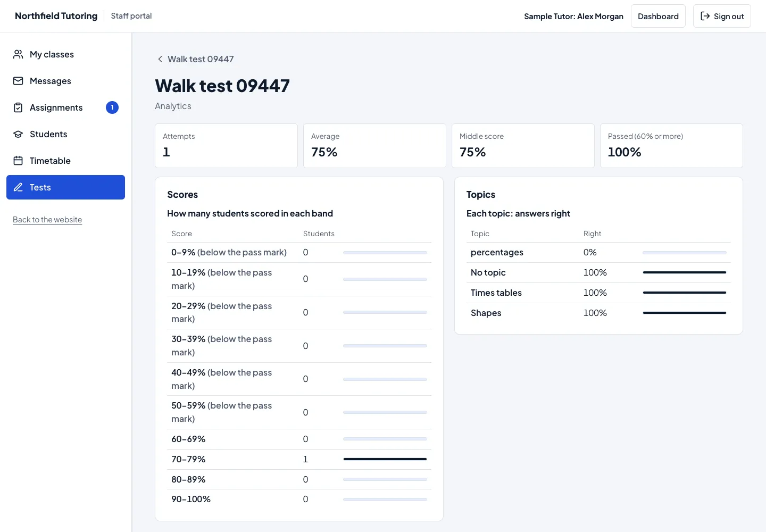The width and height of the screenshot is (766, 532).
Task: Follow the Back to the website link
Action: [x=47, y=220]
